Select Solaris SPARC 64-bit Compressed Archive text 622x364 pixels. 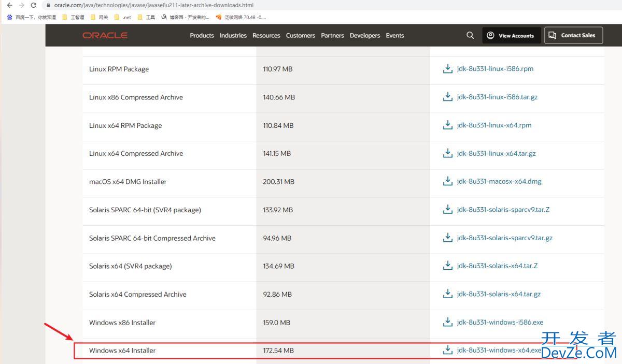152,238
